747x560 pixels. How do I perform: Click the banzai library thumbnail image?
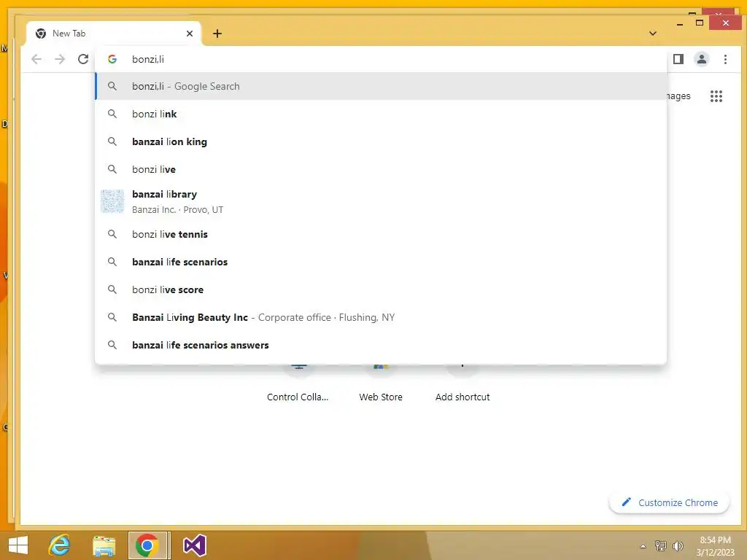[112, 201]
